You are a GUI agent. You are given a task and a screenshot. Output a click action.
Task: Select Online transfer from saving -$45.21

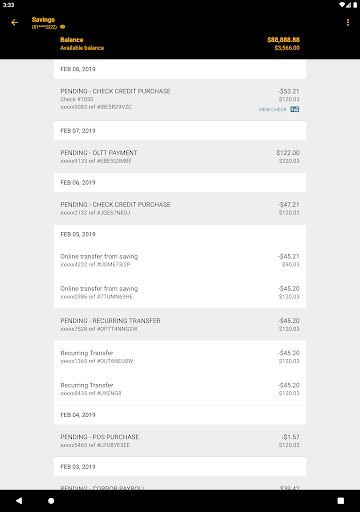(x=180, y=260)
